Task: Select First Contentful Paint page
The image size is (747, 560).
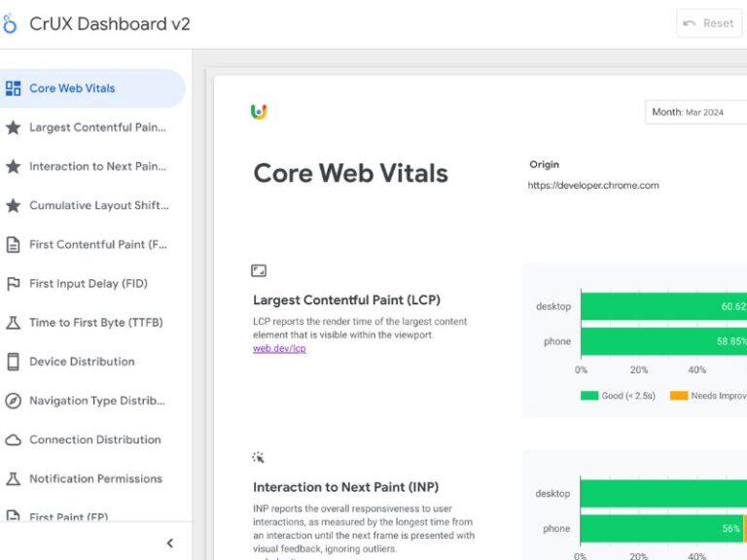Action: coord(92,244)
